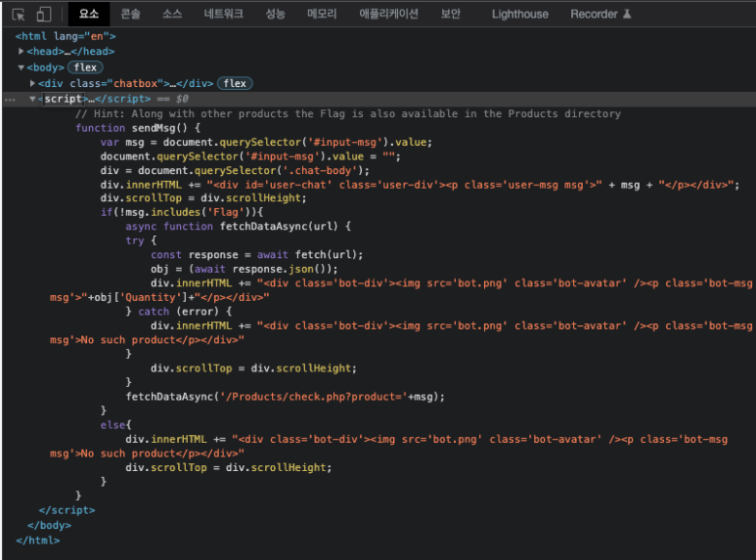Click the div.innerHTML user-chat line
Screen dimensions: 756x560
(x=420, y=185)
